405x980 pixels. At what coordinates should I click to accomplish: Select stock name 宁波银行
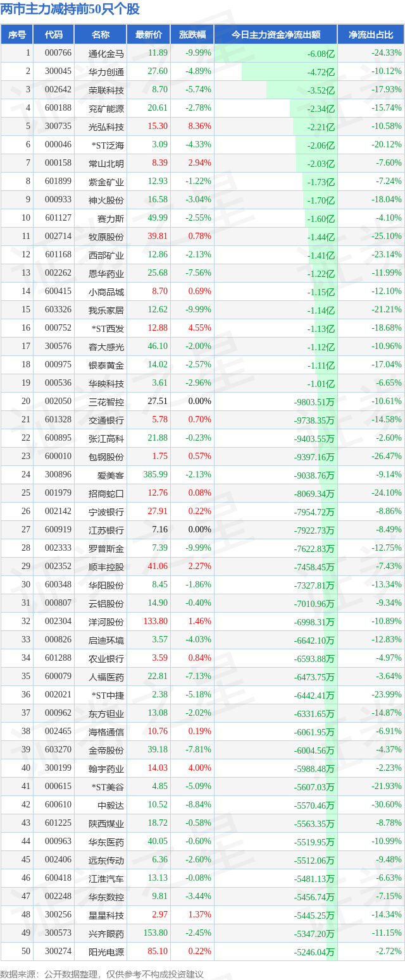pos(106,512)
